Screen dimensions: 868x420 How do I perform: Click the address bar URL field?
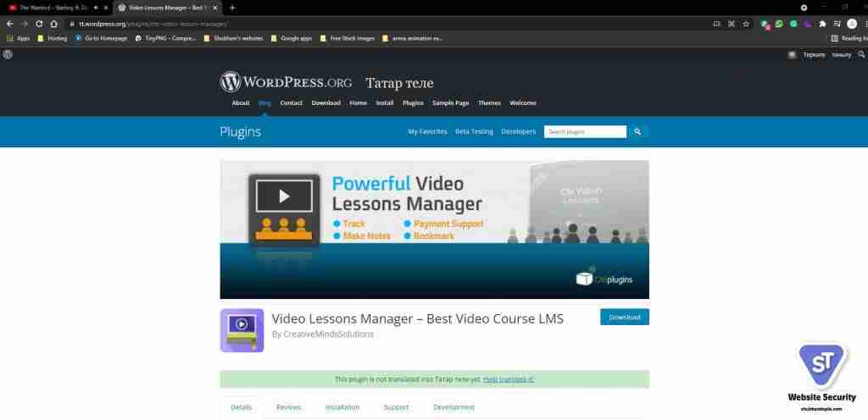coord(387,24)
